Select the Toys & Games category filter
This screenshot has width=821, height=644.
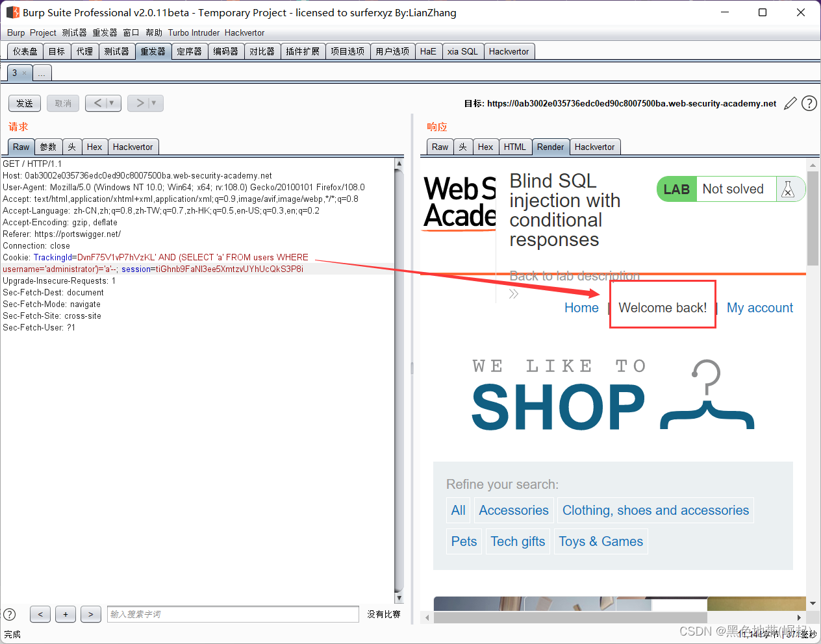pos(601,541)
